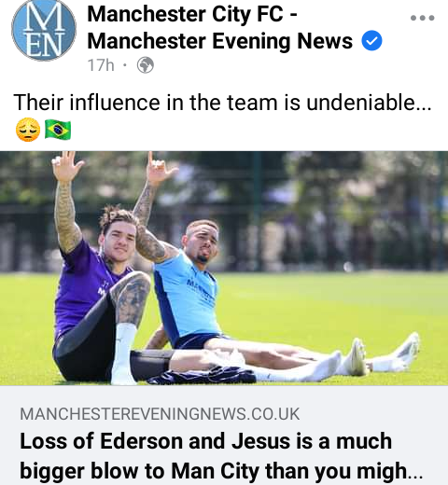The image size is (448, 485).
Task: Click the white football boots in photo
Action: (383, 356)
